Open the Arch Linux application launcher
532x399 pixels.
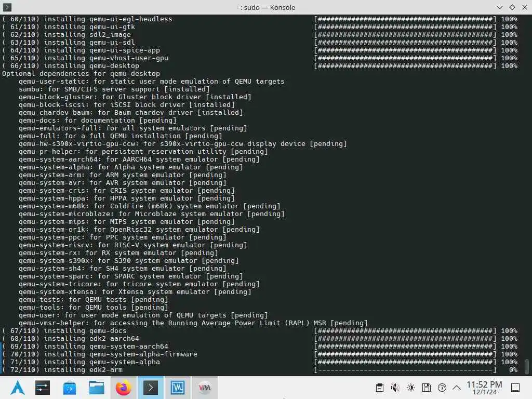(x=17, y=388)
